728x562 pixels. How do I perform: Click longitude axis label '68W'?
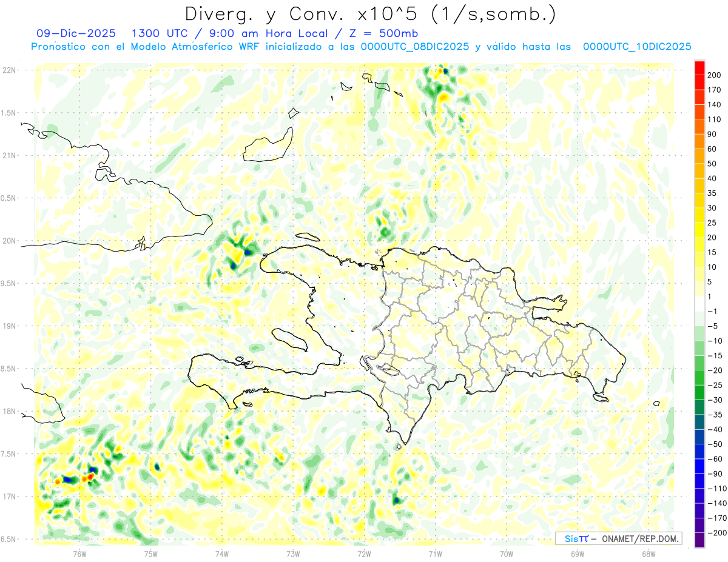649,554
